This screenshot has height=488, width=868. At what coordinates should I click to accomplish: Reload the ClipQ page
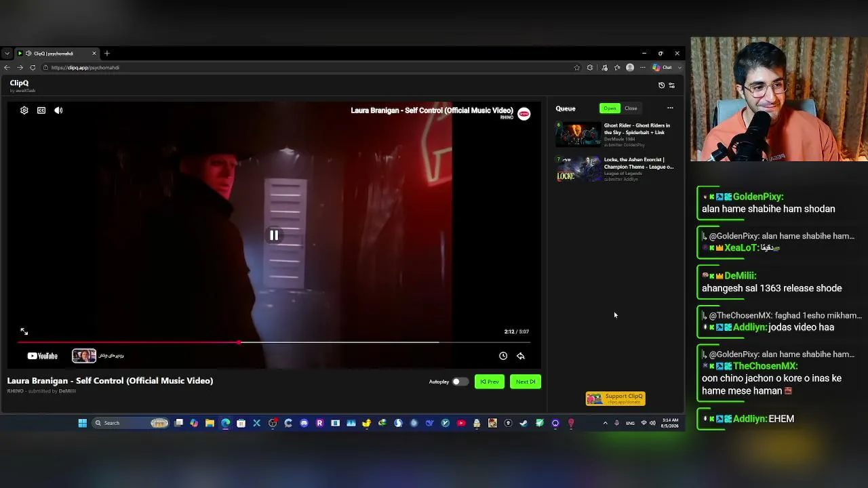coord(33,68)
